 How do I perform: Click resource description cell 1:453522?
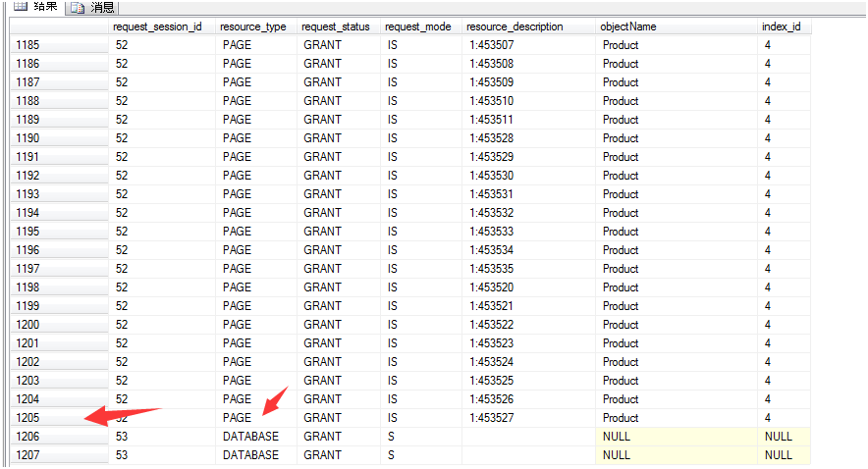[528, 325]
